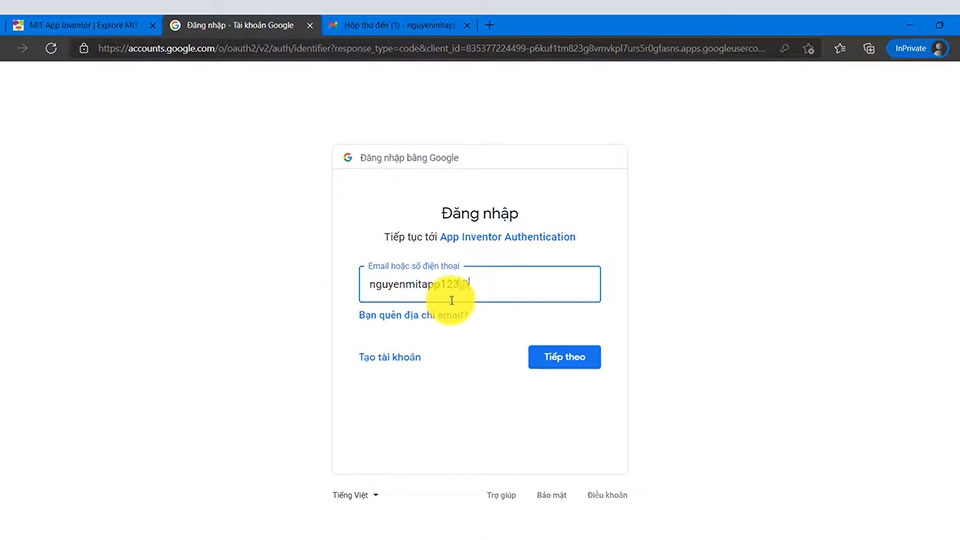Close the Đăng nhập Google tab

click(x=310, y=26)
